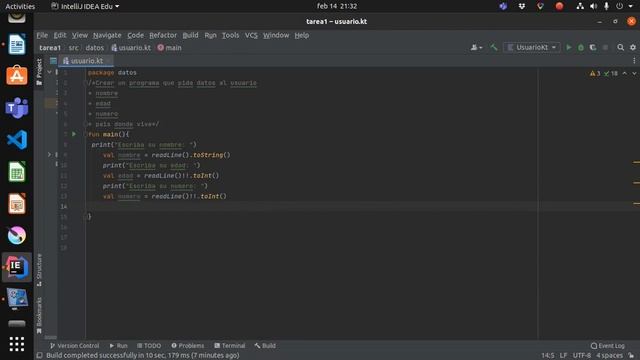
Task: Build project with the hammer icon
Action: pos(494,47)
